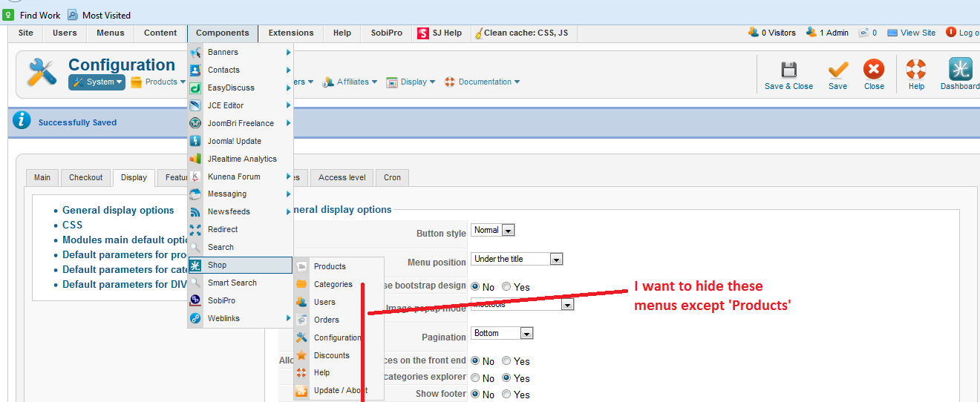Image resolution: width=980 pixels, height=402 pixels.
Task: Choose Configuration in Shop submenu
Action: (338, 338)
